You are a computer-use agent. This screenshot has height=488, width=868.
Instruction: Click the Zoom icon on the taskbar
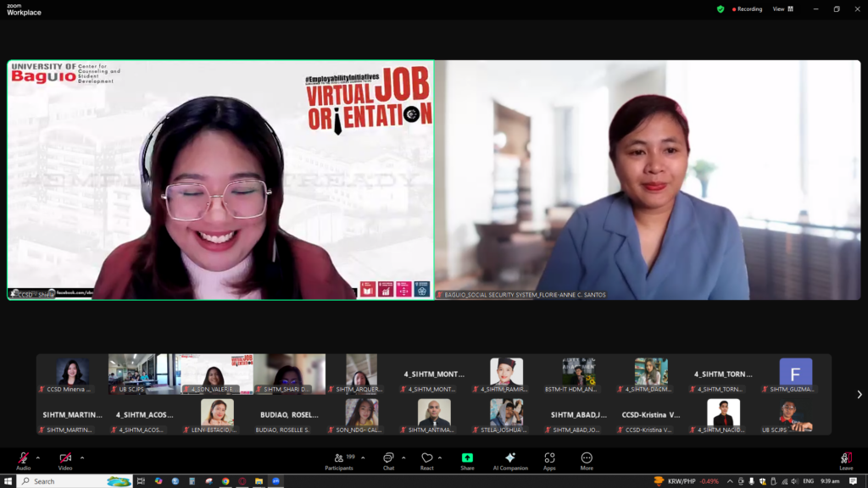[275, 481]
